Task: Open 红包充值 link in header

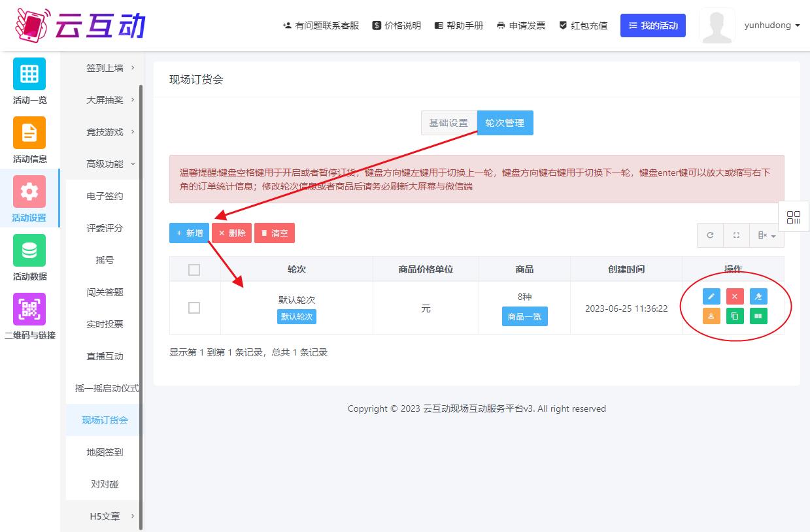Action: [x=583, y=25]
